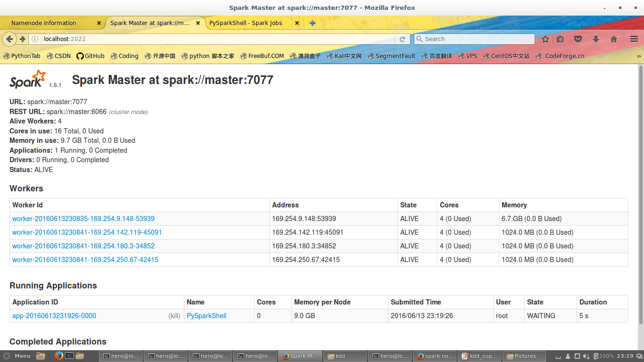Click the battery 100% tray indicator
This screenshot has height=362, width=644.
(x=604, y=356)
